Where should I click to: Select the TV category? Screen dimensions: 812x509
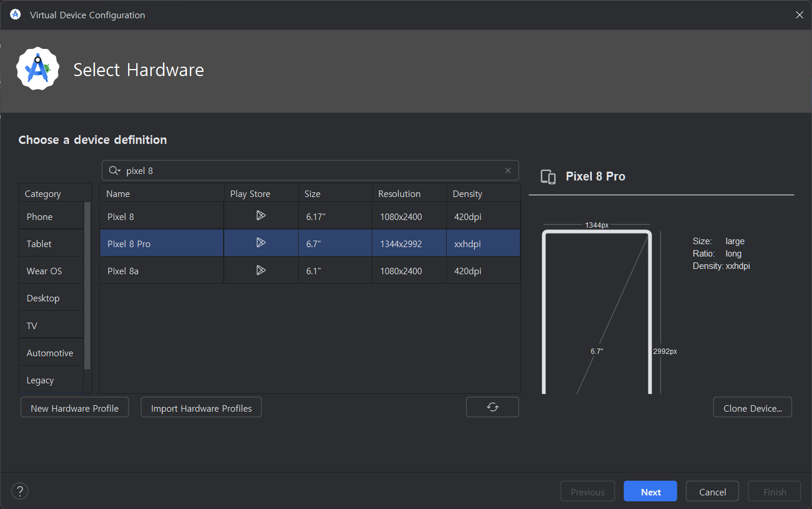pyautogui.click(x=51, y=326)
